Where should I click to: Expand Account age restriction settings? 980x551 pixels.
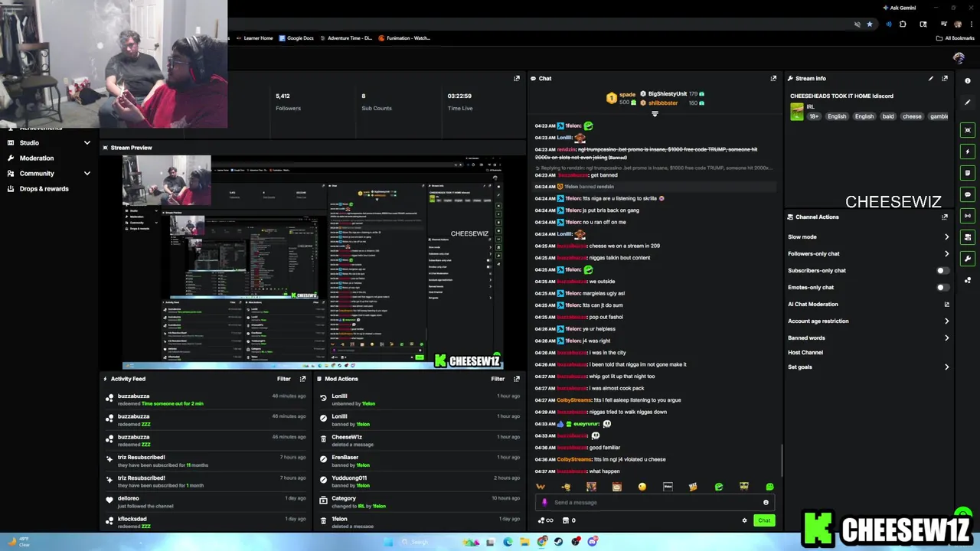[x=946, y=321]
